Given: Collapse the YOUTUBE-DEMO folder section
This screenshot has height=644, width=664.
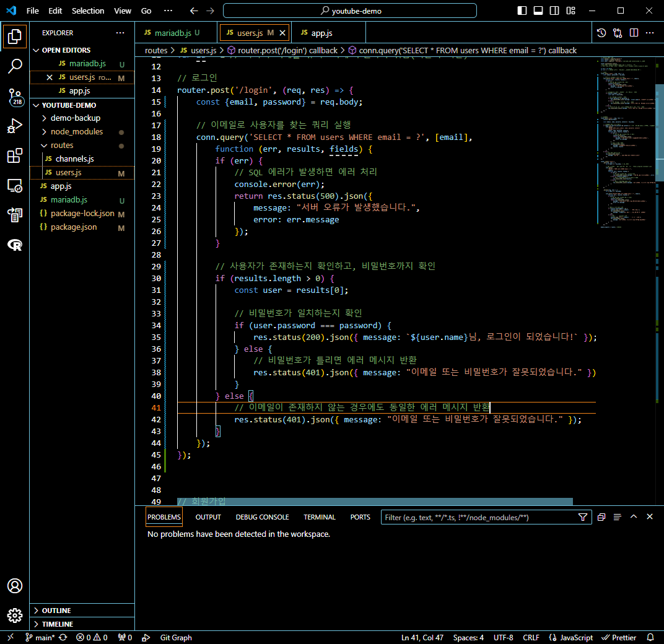Looking at the screenshot, I should tap(82, 105).
